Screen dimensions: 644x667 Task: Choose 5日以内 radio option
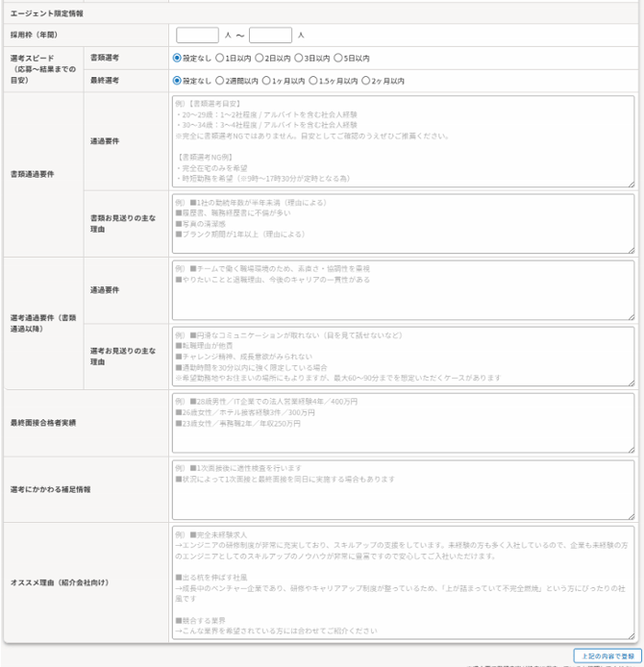(x=338, y=58)
